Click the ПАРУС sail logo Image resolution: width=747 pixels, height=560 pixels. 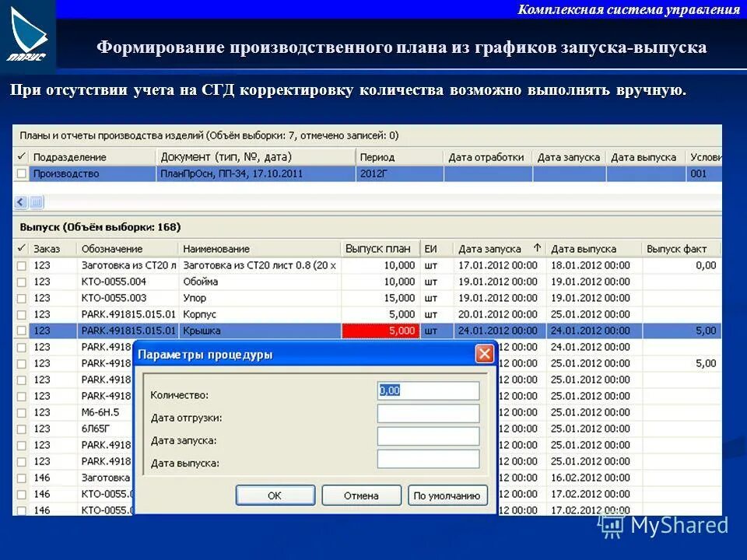26,31
